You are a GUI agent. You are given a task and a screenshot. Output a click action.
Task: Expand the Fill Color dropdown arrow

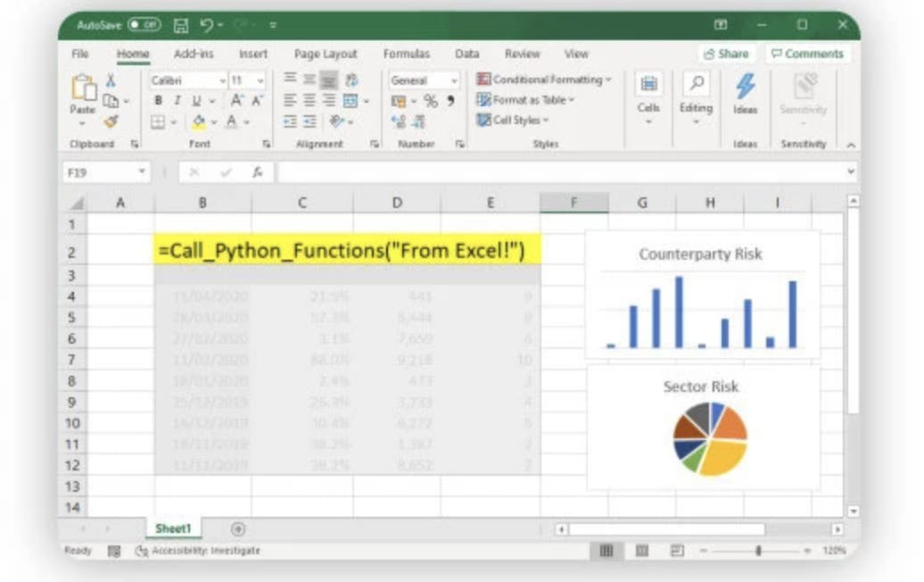[x=213, y=120]
